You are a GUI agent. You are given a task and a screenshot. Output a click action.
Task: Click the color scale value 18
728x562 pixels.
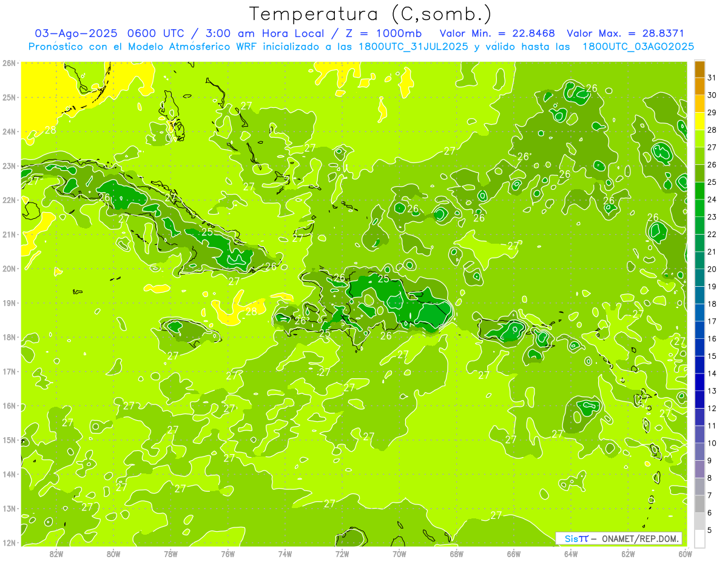pos(712,304)
